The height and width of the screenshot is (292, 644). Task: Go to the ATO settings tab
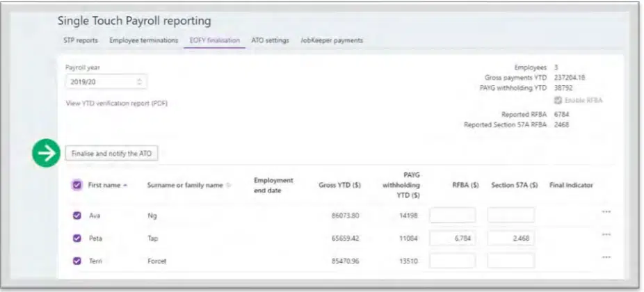tap(270, 40)
